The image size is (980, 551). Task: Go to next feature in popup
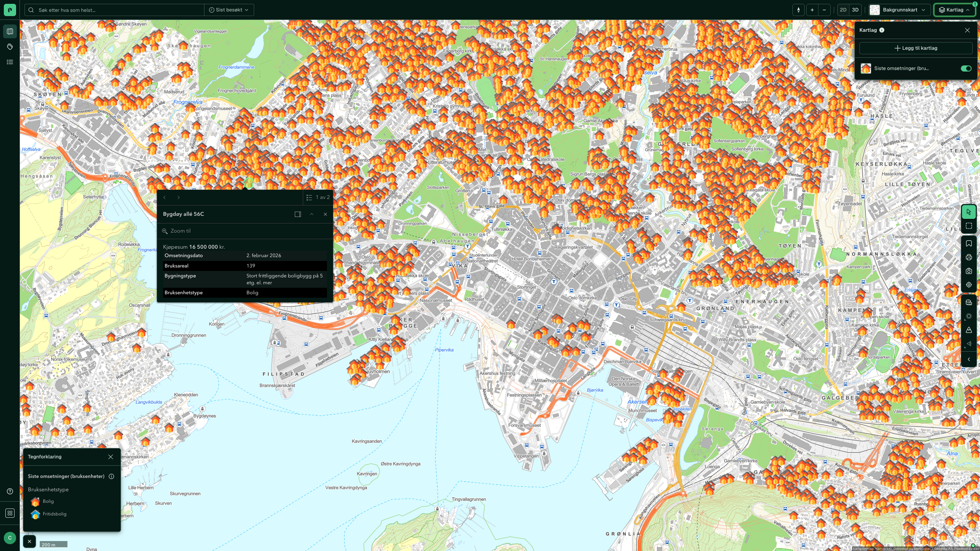(x=178, y=197)
